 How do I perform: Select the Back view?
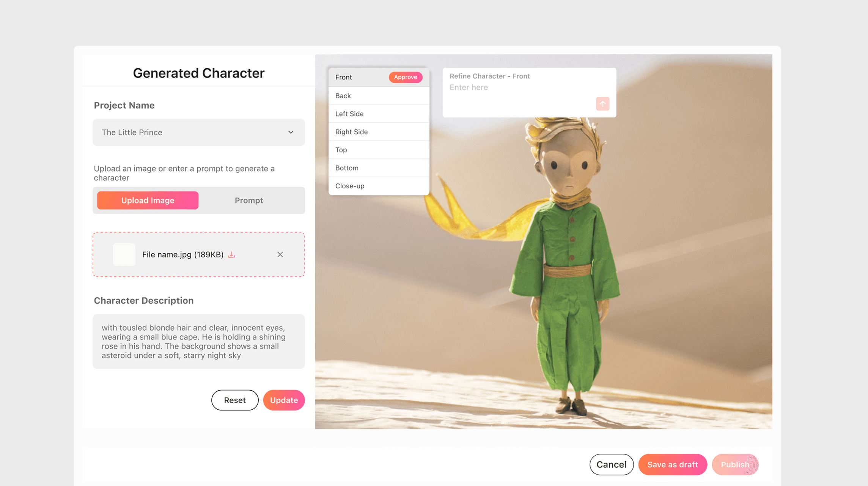tap(343, 96)
